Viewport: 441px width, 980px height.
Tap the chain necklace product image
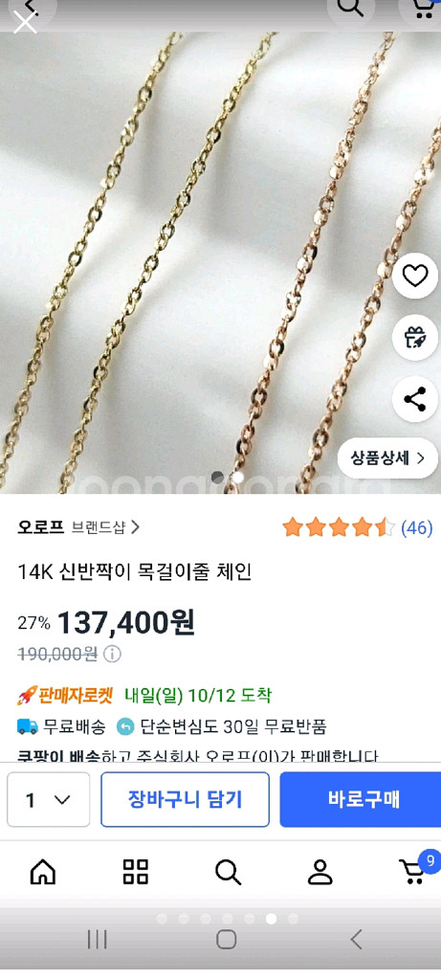coord(220,262)
